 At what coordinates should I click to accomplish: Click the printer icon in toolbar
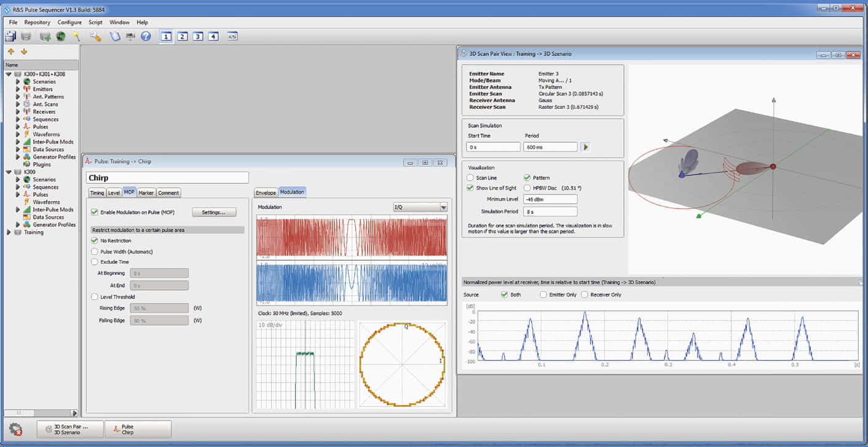pos(130,36)
